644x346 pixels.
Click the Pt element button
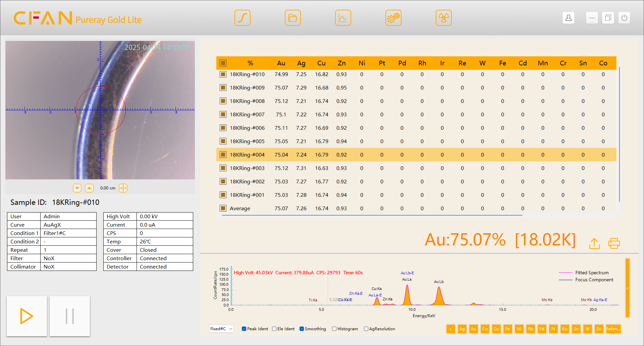(553, 329)
